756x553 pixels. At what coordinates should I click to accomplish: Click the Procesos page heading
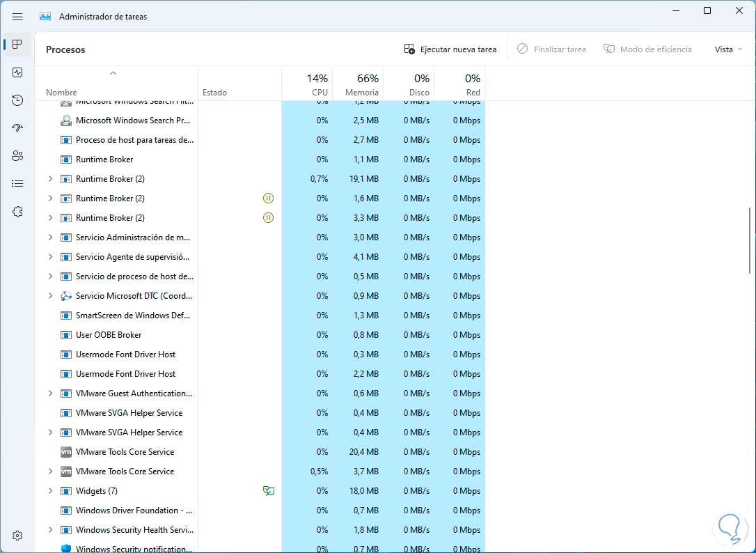point(65,49)
